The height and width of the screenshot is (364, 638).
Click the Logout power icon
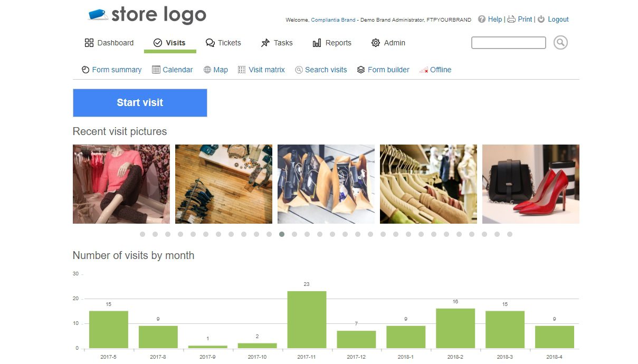(x=541, y=19)
